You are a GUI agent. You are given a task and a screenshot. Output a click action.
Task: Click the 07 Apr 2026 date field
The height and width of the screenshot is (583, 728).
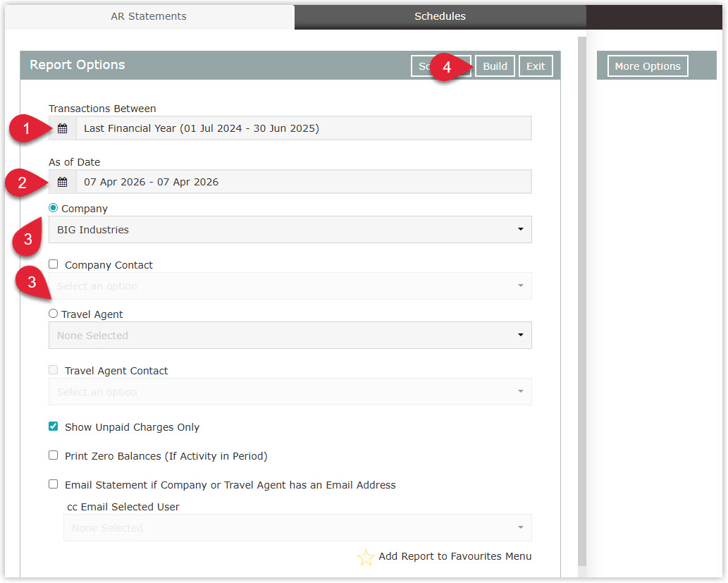point(304,182)
